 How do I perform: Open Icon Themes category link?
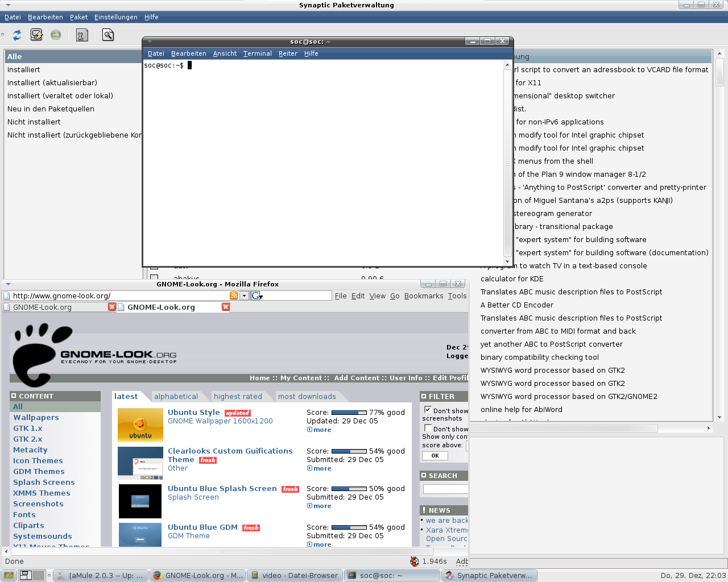click(x=38, y=460)
